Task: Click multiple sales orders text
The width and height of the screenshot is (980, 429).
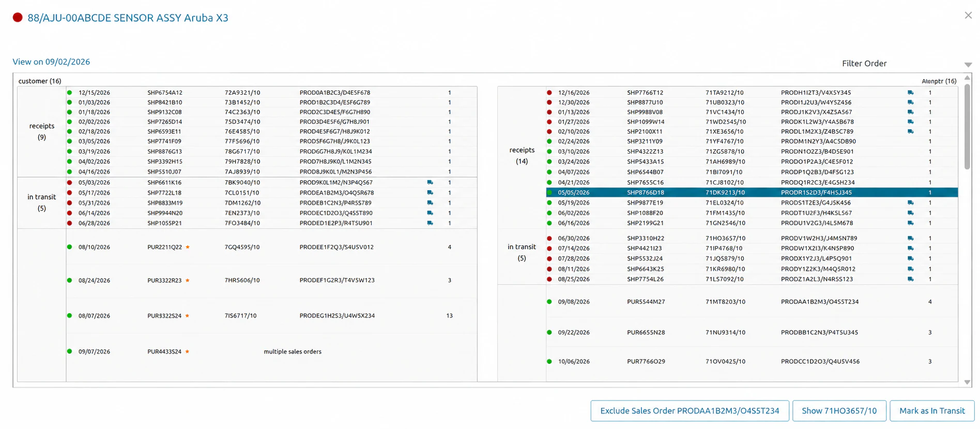Action: click(x=293, y=351)
